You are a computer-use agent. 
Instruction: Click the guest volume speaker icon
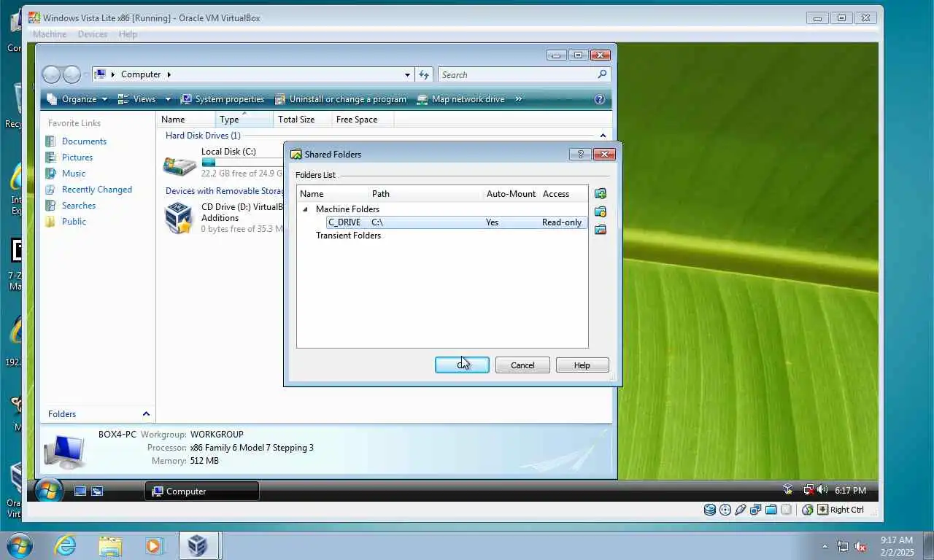(822, 490)
